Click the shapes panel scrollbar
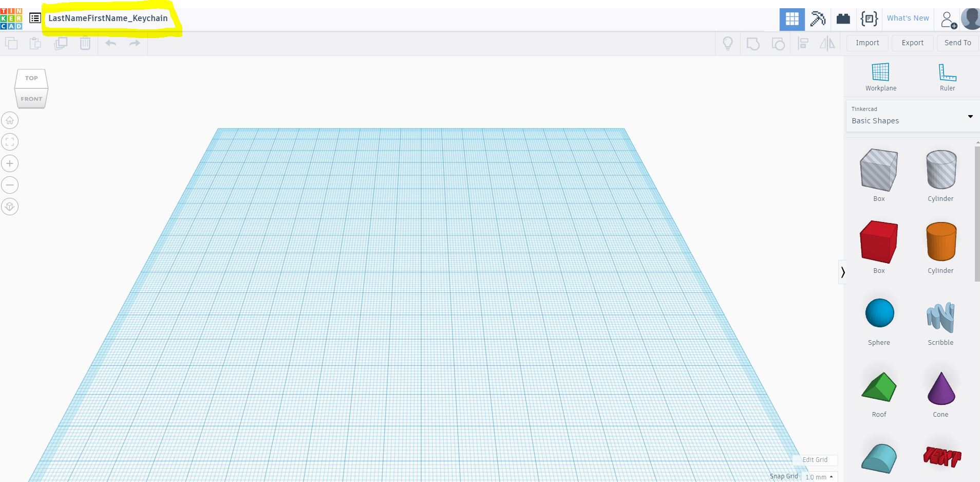Screen dimensions: 980x482 pos(977,213)
